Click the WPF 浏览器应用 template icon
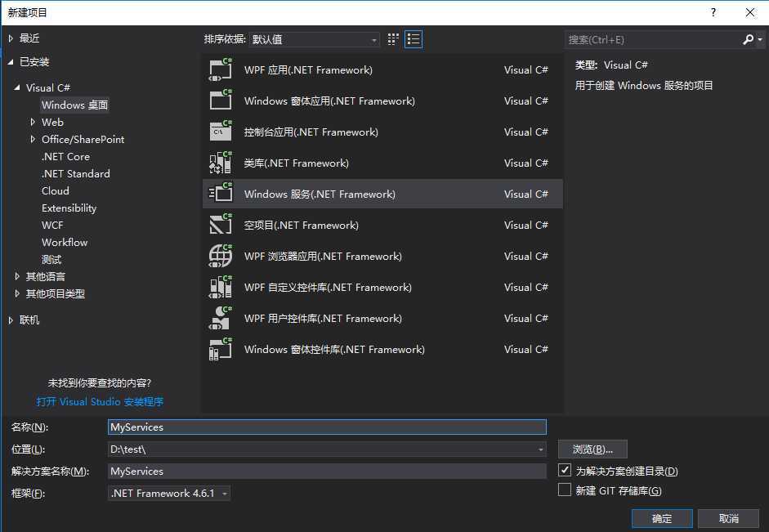This screenshot has width=769, height=532. coord(220,256)
